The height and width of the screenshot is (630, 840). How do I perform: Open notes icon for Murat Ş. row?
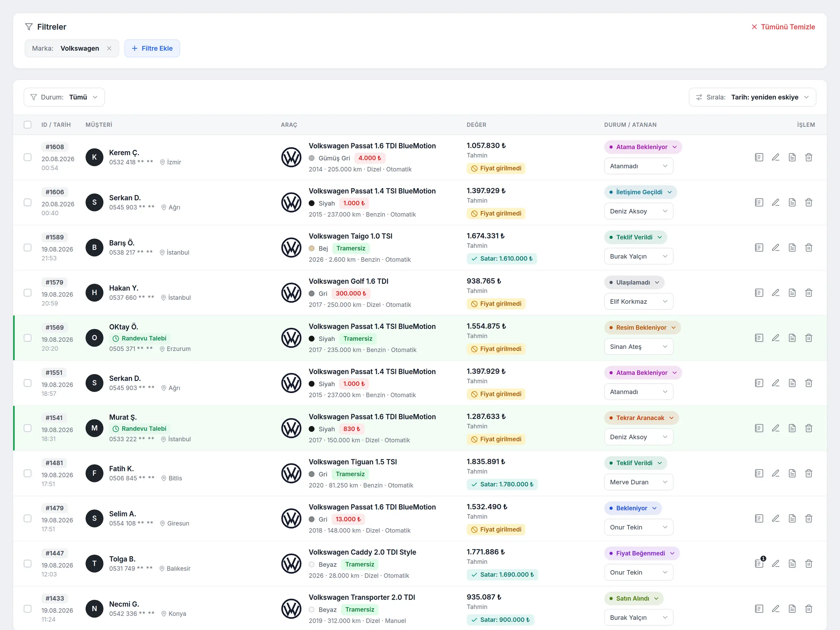pyautogui.click(x=759, y=428)
